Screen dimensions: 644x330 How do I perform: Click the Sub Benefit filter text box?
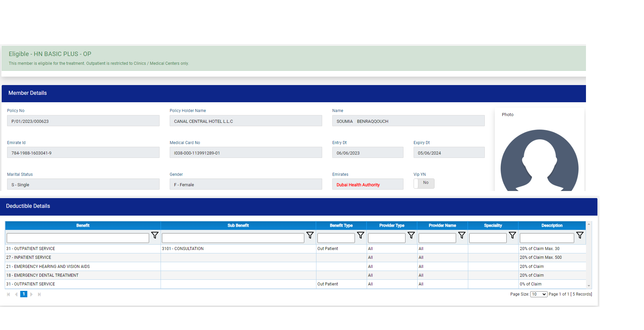233,238
